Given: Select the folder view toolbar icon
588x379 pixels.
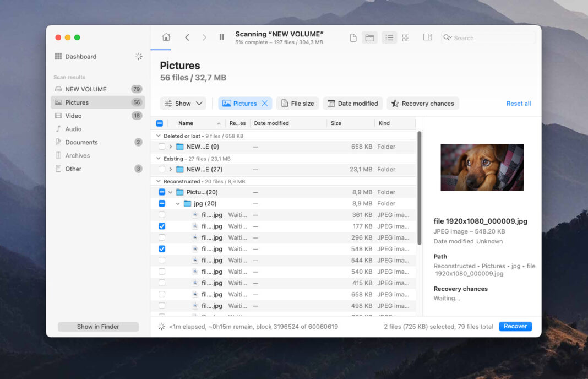Looking at the screenshot, I should (x=369, y=37).
